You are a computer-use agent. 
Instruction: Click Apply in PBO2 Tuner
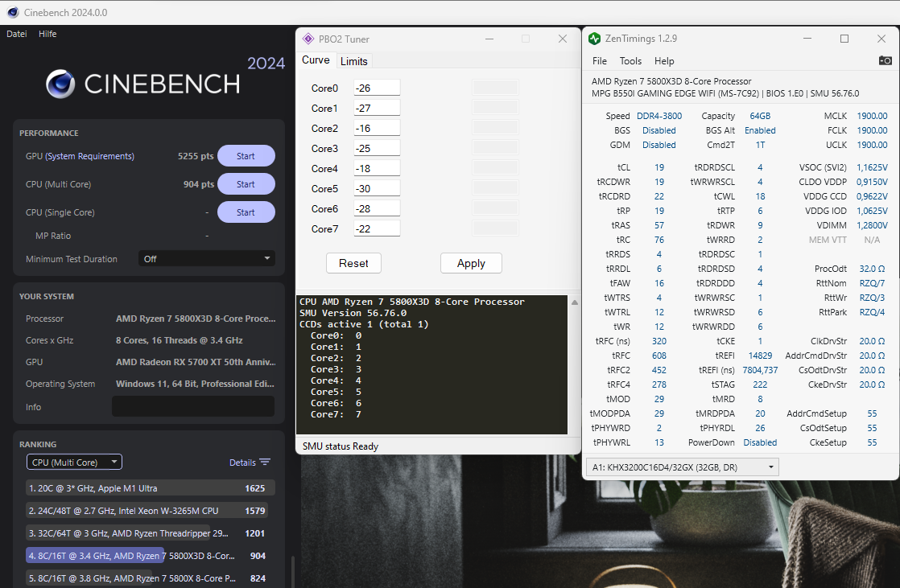click(x=471, y=263)
